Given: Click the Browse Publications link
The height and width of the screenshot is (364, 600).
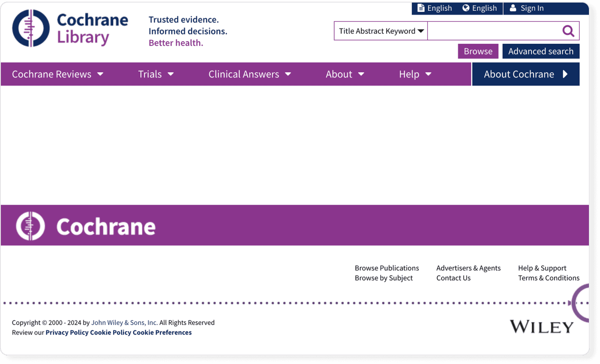Looking at the screenshot, I should coord(387,268).
